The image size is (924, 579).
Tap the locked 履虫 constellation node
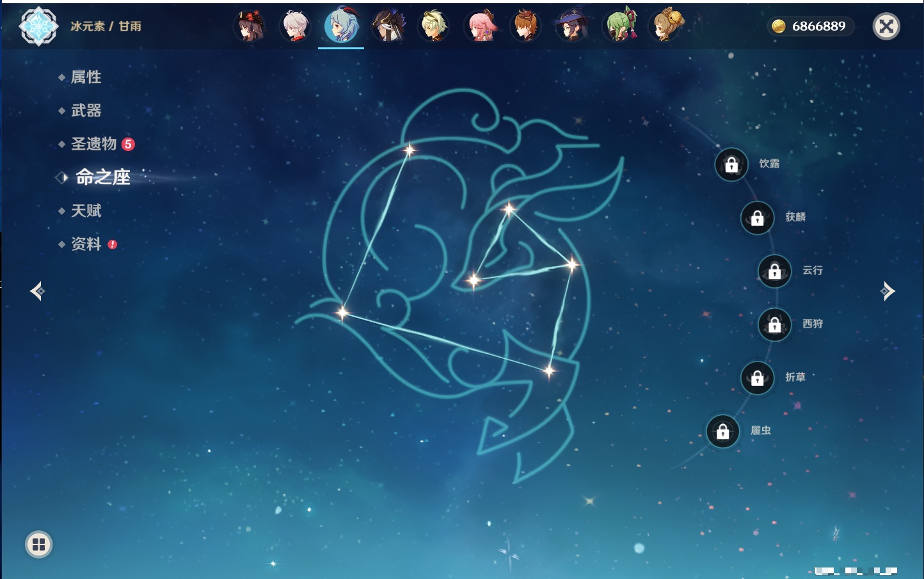[x=722, y=432]
